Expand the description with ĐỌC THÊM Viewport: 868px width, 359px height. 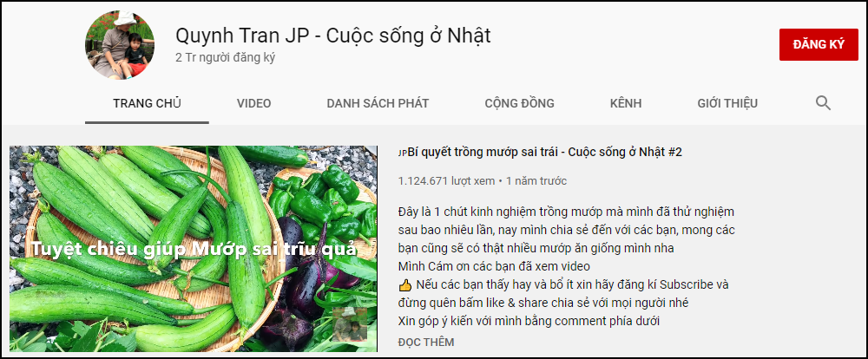coord(425,343)
